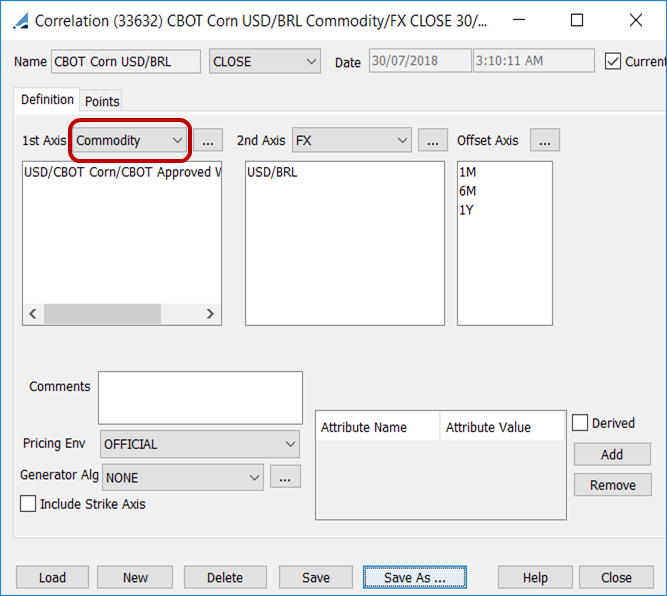Image resolution: width=667 pixels, height=596 pixels.
Task: Click the Calypso app icon in title bar
Action: pos(20,20)
